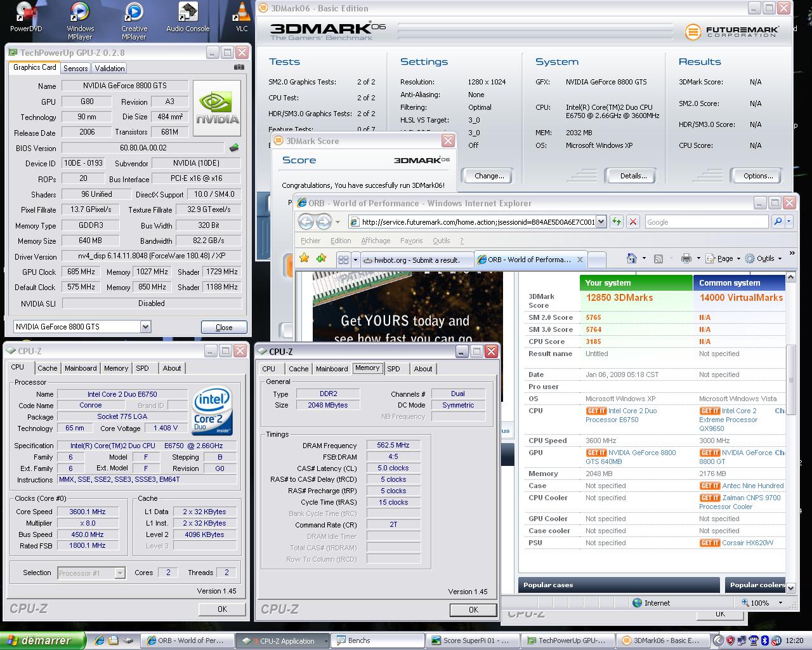Click Internet Explorer back arrow
The height and width of the screenshot is (650, 812).
point(306,222)
